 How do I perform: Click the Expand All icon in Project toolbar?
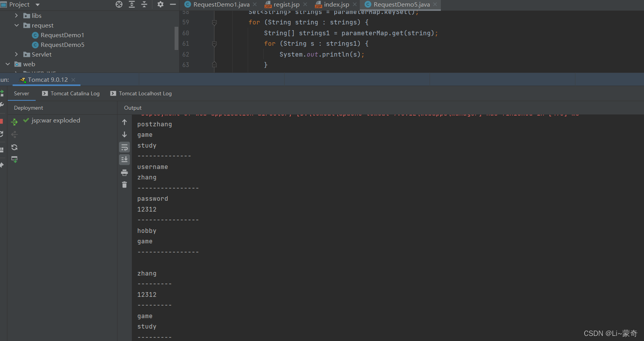(132, 4)
